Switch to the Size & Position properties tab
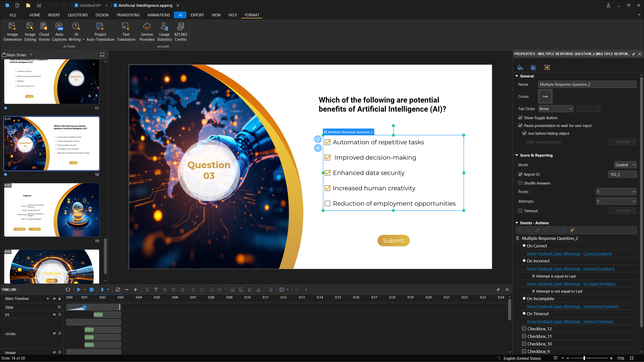Screen dimensions: 644x362 click(x=533, y=67)
